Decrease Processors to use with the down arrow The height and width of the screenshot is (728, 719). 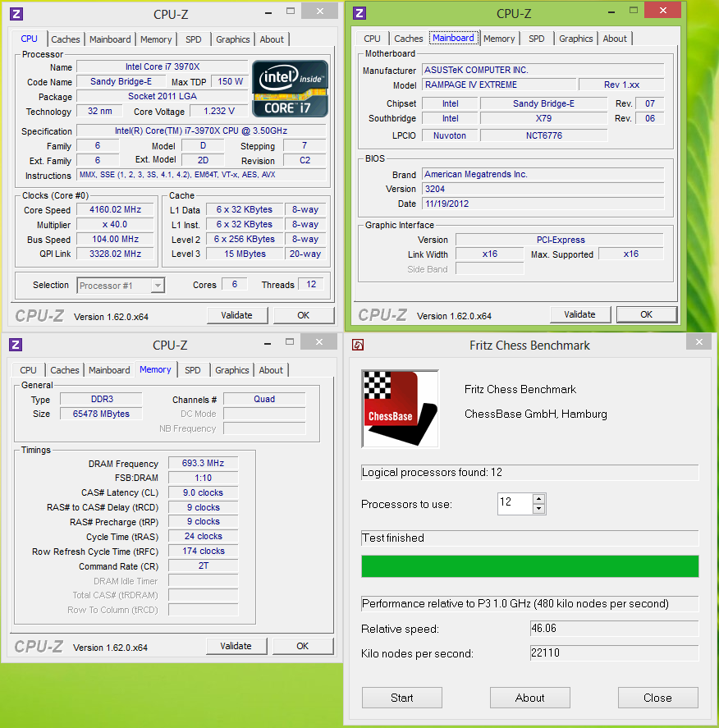(538, 509)
